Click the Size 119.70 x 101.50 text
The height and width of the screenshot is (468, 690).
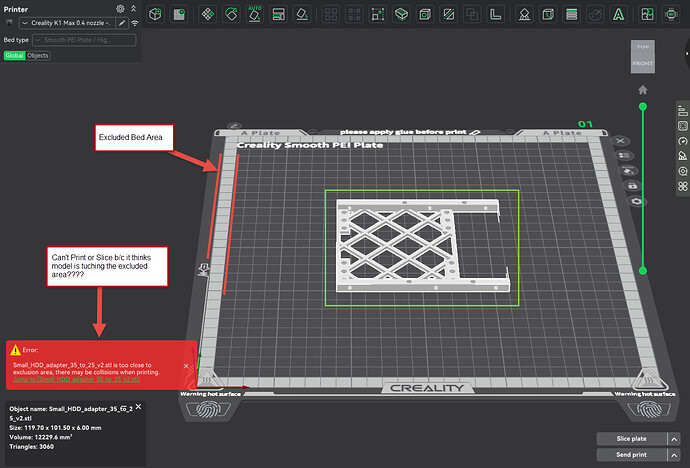click(x=55, y=428)
